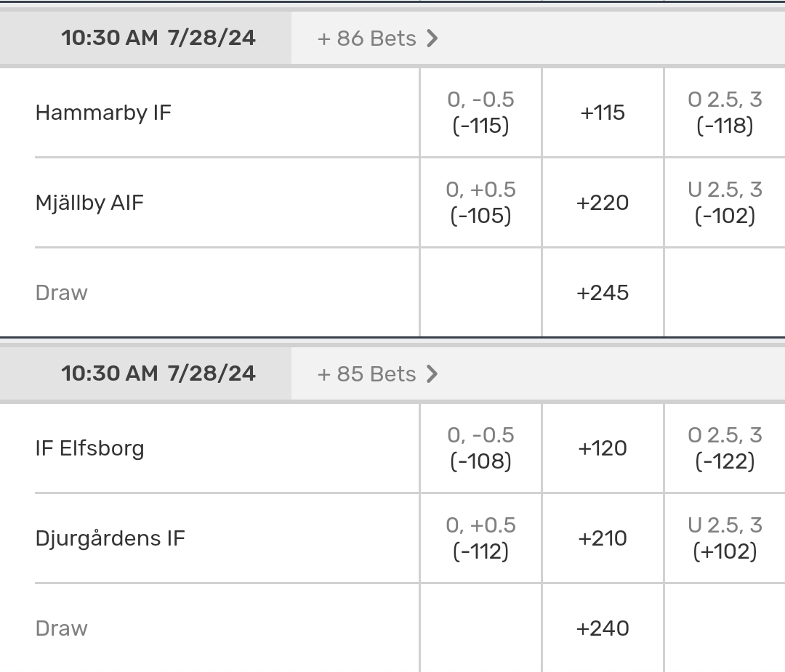Image resolution: width=785 pixels, height=672 pixels.
Task: Select IF Elfsborg moneyline +120
Action: click(603, 448)
